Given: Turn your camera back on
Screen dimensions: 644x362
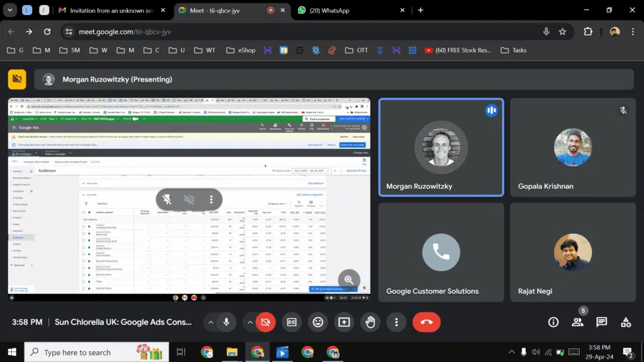Looking at the screenshot, I should click(x=265, y=322).
